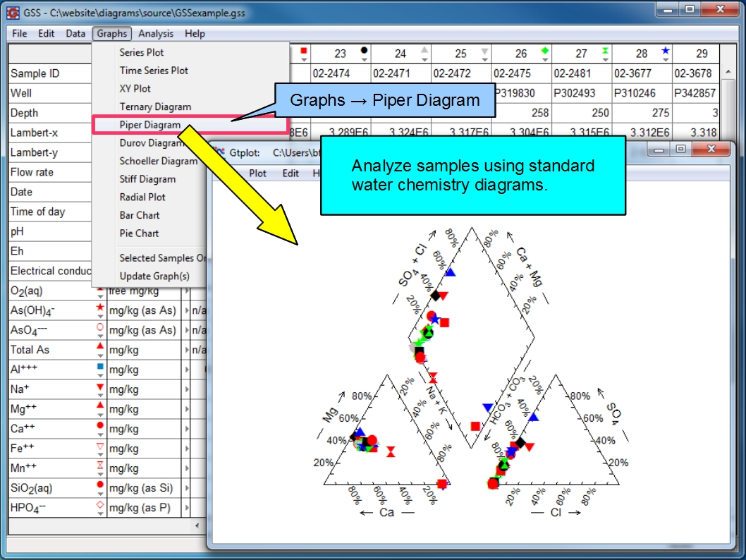Expand the unit arrow for Total As row
Screen dimensions: 746x560
(186, 351)
